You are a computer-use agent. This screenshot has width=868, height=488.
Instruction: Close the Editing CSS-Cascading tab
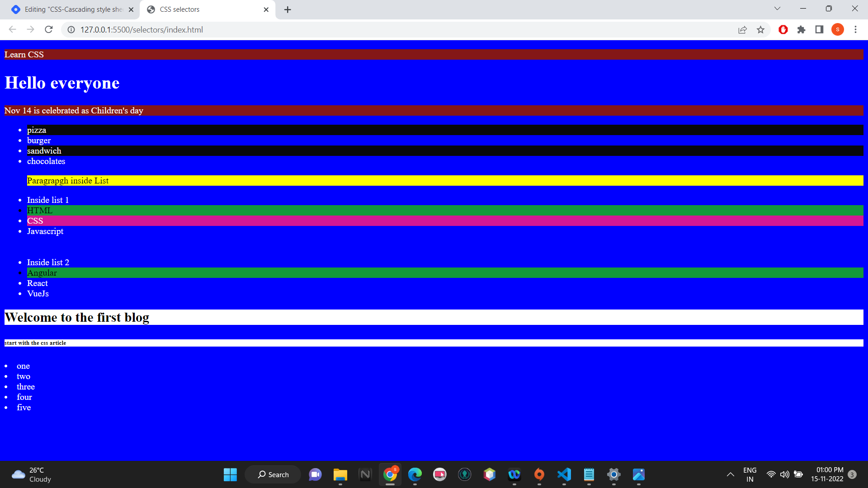click(x=131, y=9)
